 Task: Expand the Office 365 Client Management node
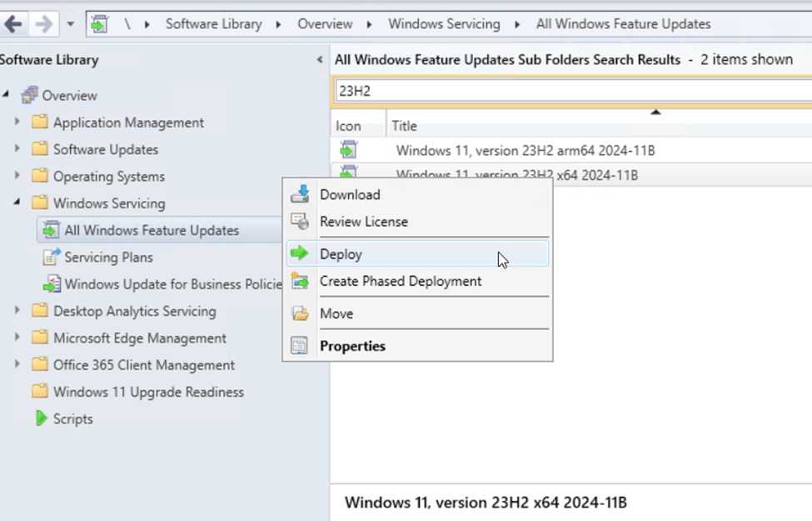(x=17, y=365)
